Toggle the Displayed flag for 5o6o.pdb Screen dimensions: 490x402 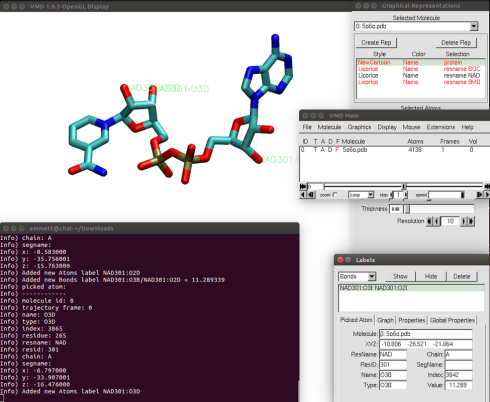[x=330, y=150]
